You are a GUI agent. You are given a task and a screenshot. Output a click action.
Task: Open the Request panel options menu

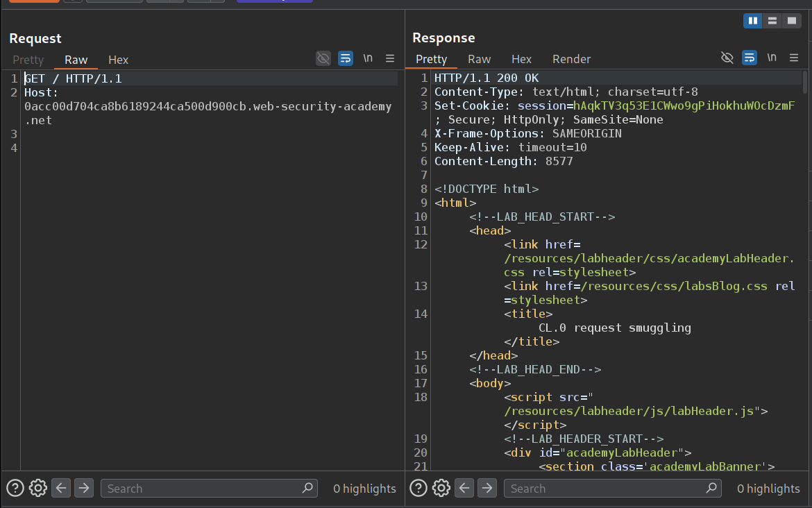click(390, 58)
